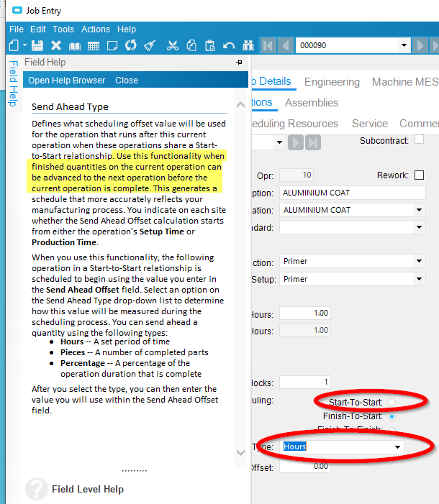Image resolution: width=439 pixels, height=504 pixels.
Task: Click the vertical Field Help side tab
Action: [13, 83]
